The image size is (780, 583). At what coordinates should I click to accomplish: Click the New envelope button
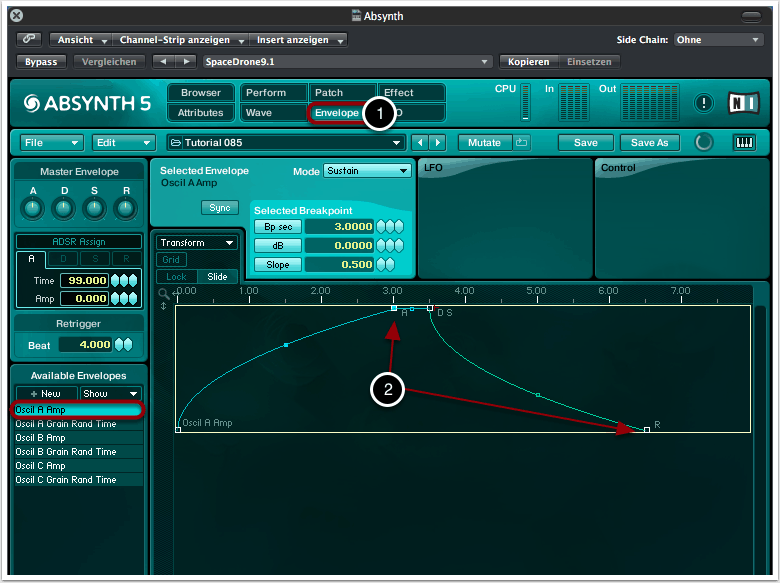[45, 393]
